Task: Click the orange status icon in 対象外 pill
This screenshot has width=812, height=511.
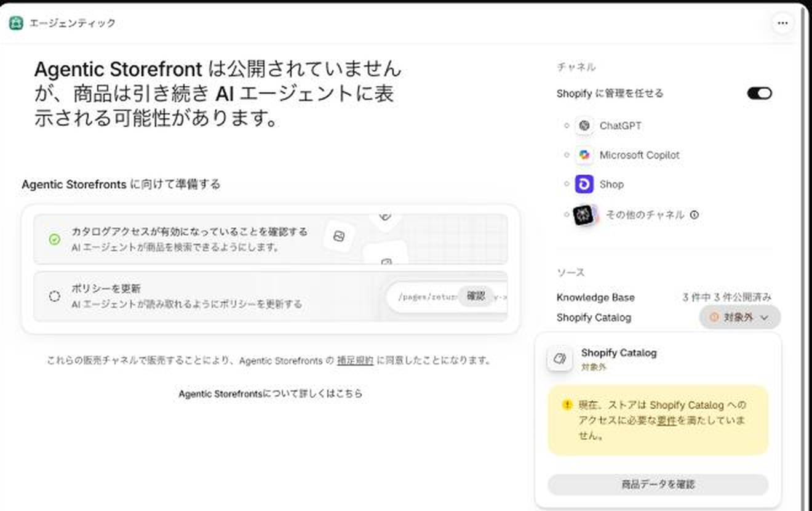Action: (714, 318)
